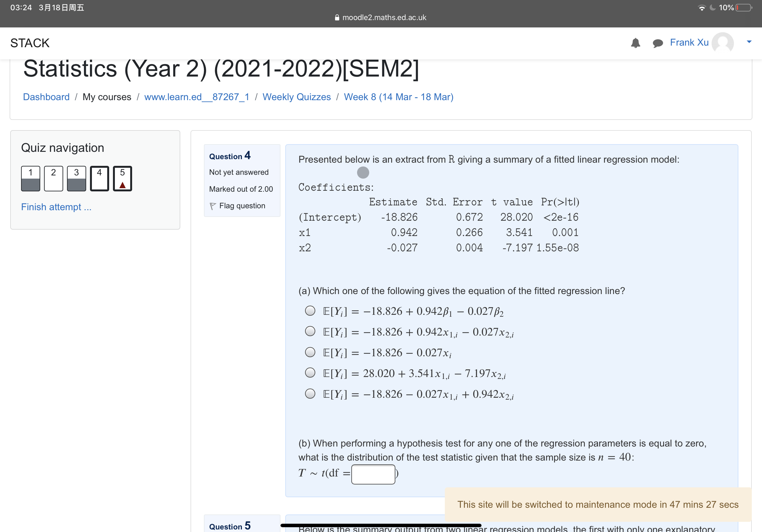The image size is (762, 532).
Task: Click the flag icon to flag Question 4
Action: (213, 206)
